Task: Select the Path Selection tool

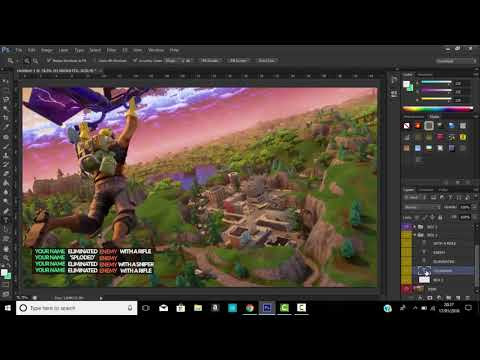Action: 6,229
